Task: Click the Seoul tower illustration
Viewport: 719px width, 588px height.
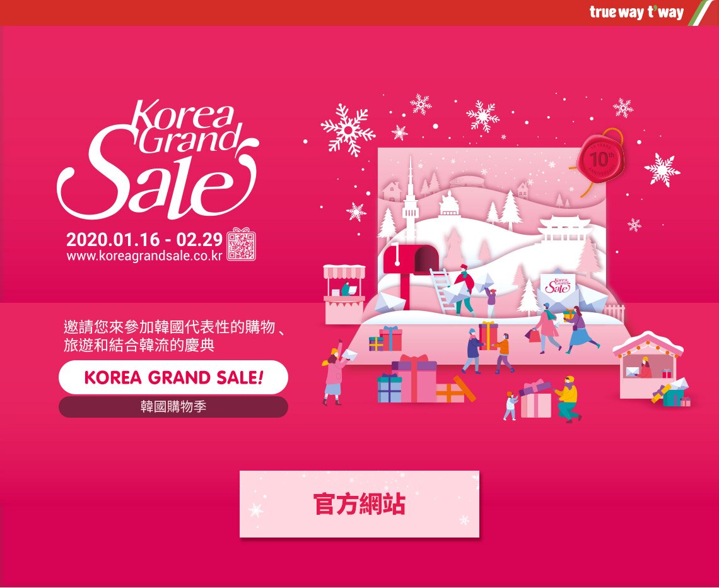Action: coord(410,199)
